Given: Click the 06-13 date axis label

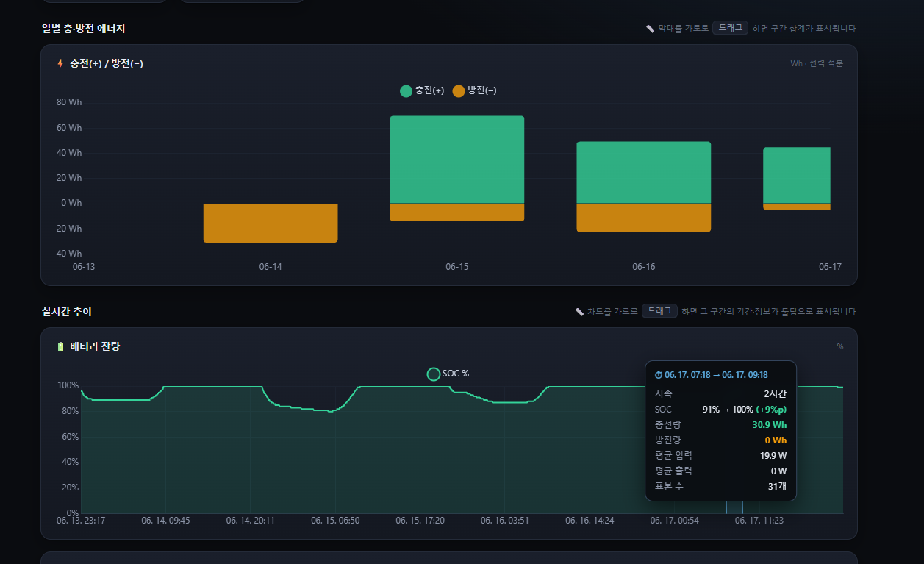Looking at the screenshot, I should (84, 267).
